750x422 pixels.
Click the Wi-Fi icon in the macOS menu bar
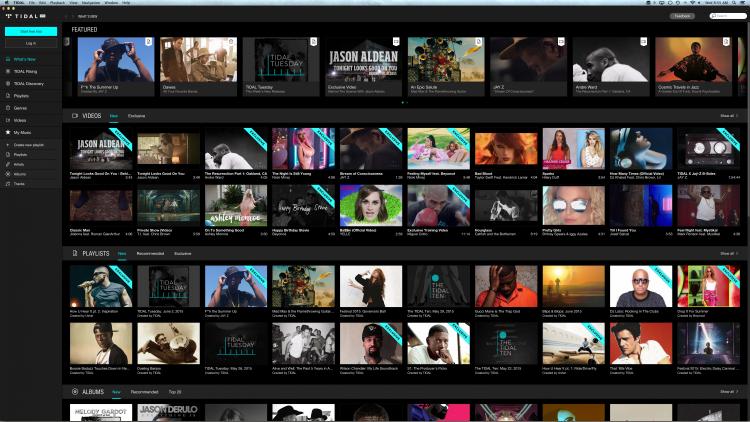692,2
